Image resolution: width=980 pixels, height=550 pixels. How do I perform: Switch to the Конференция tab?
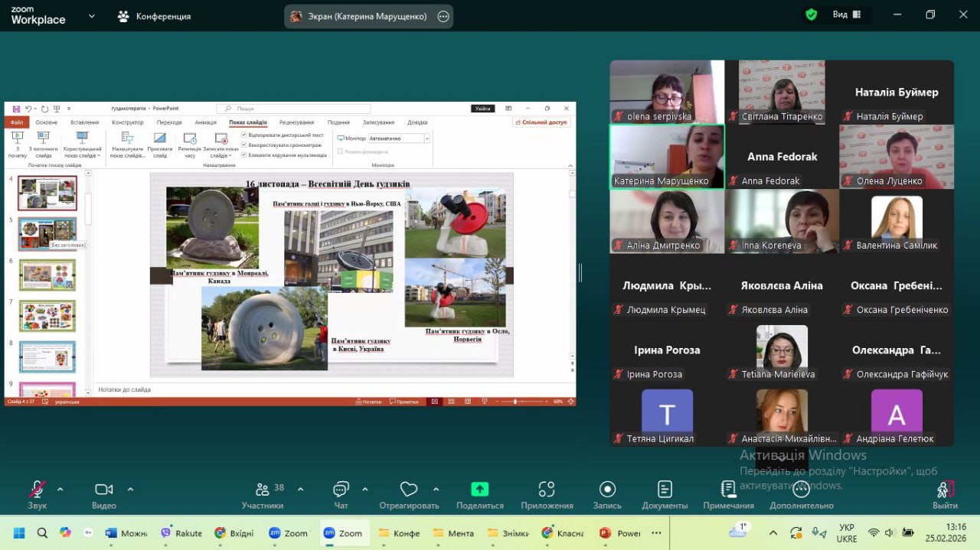coord(154,16)
